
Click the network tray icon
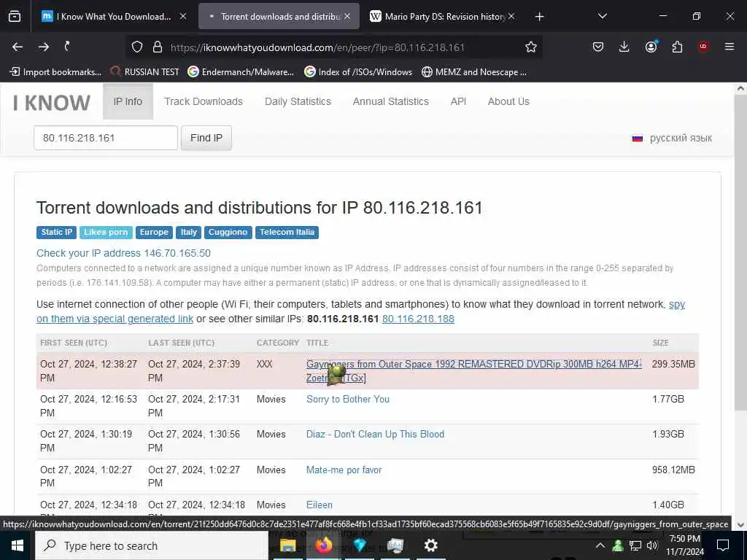pos(635,545)
